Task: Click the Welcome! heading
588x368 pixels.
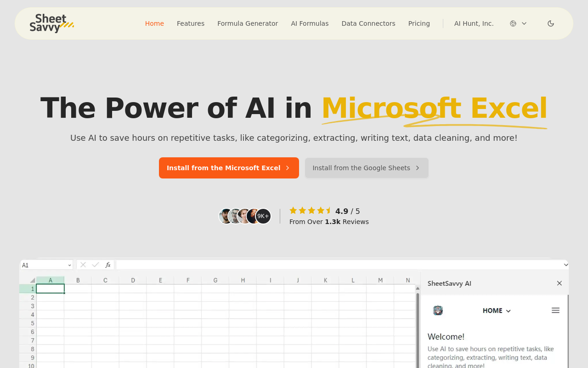Action: point(446,337)
